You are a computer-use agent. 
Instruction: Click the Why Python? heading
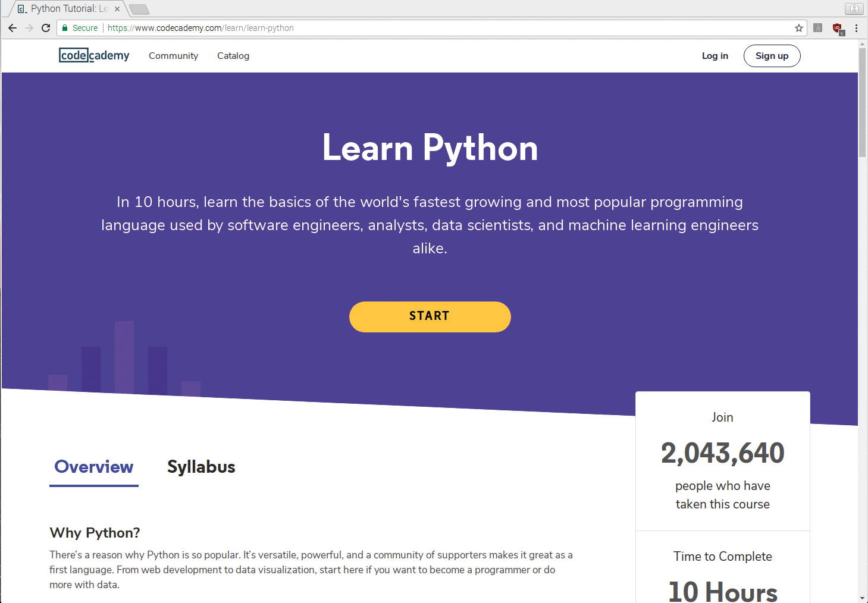(95, 533)
